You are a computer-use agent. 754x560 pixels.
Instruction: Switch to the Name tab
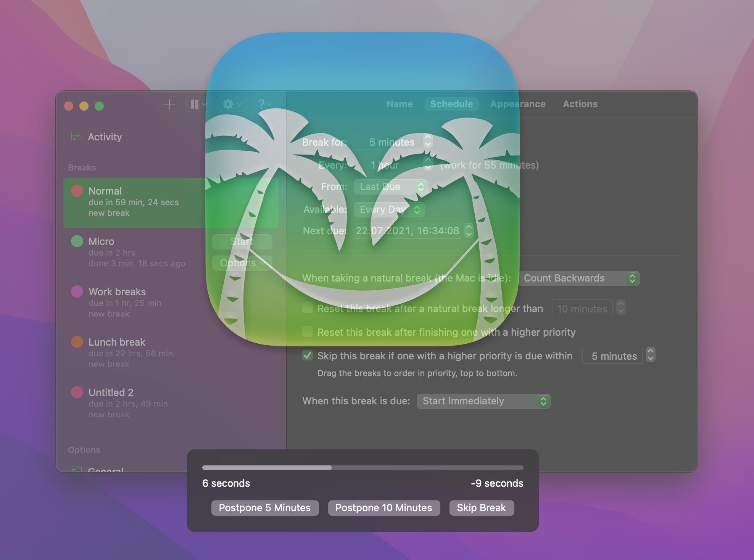tap(400, 104)
